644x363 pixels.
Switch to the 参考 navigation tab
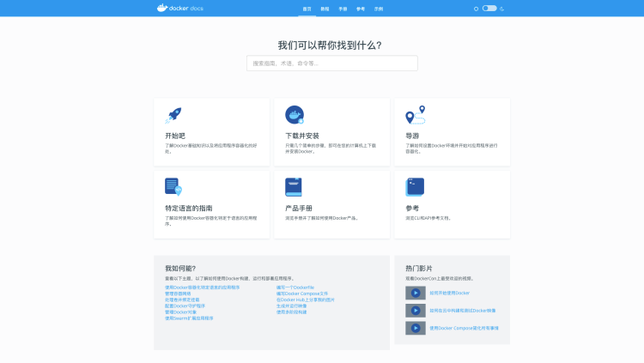[x=361, y=9]
